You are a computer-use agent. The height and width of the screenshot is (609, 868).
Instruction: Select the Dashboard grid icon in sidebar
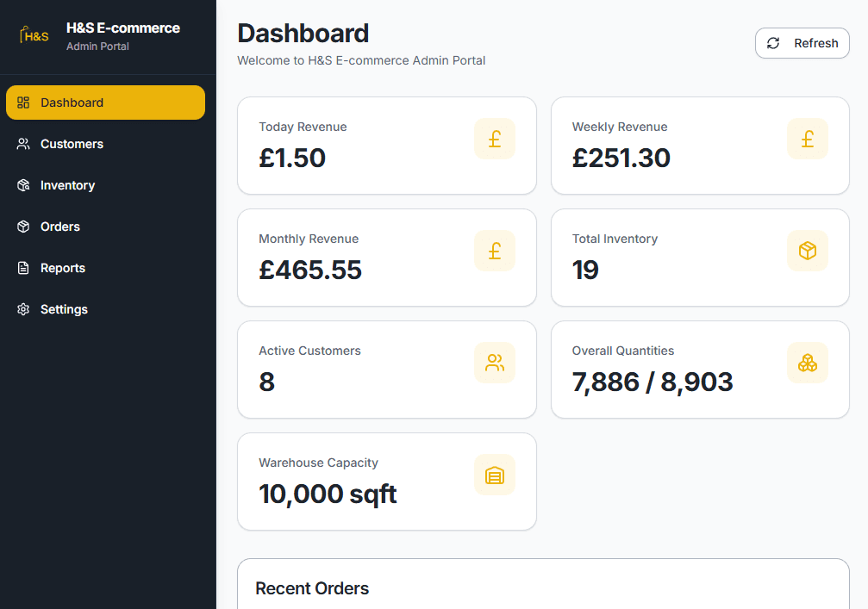click(x=23, y=102)
